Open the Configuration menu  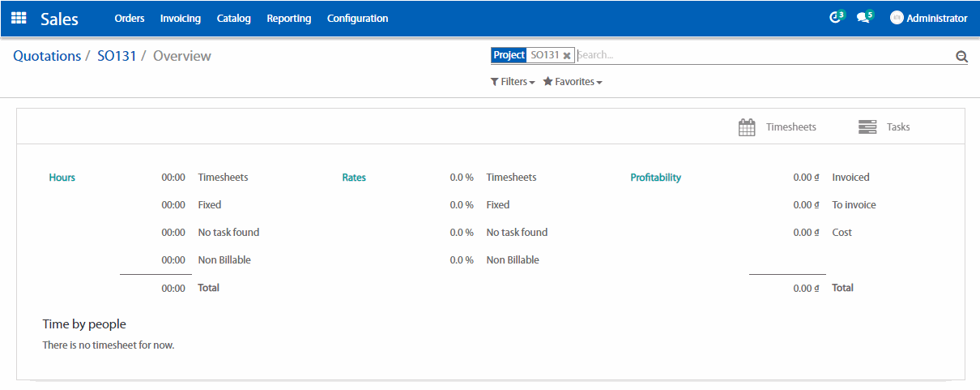pos(357,18)
